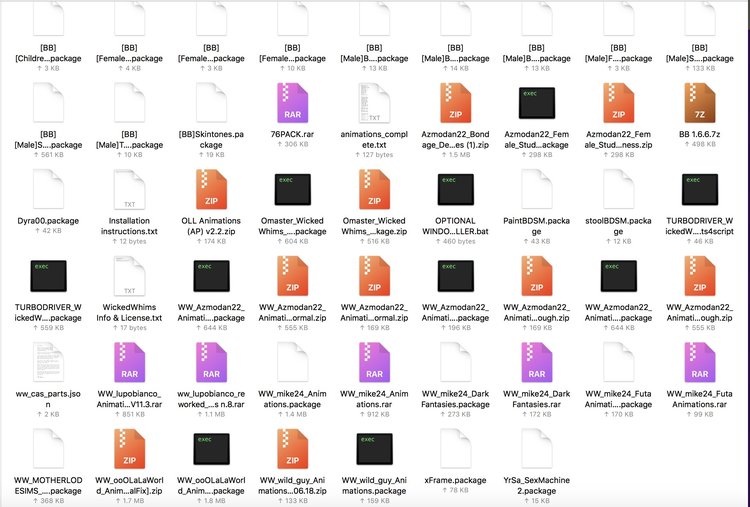The height and width of the screenshot is (507, 750).
Task: Select the WW_lupobianco ...V11.3.rar RAR icon
Action: click(x=130, y=363)
